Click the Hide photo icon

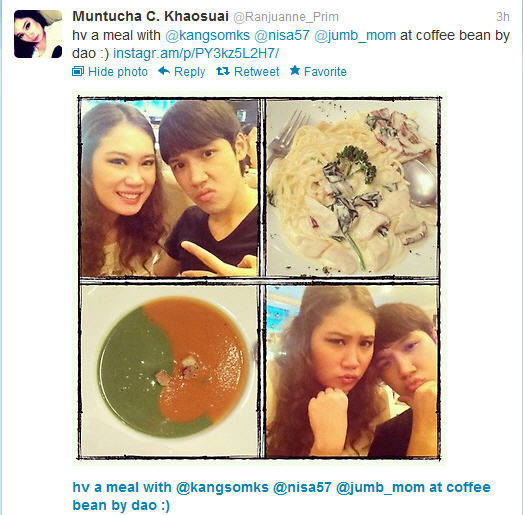pyautogui.click(x=78, y=71)
